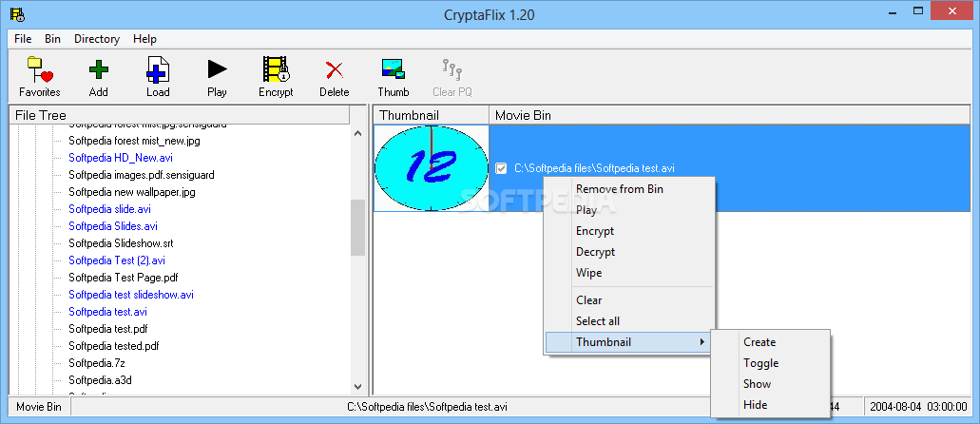Click the File Tree scroll up arrow
Image resolution: width=980 pixels, height=424 pixels.
pyautogui.click(x=358, y=132)
